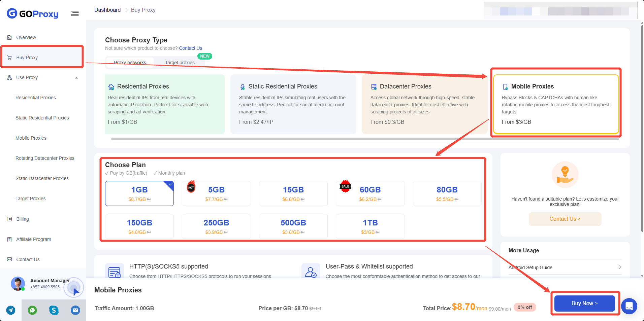Image resolution: width=644 pixels, height=321 pixels.
Task: Expand Android Setup Guide chevron arrow
Action: coord(619,267)
